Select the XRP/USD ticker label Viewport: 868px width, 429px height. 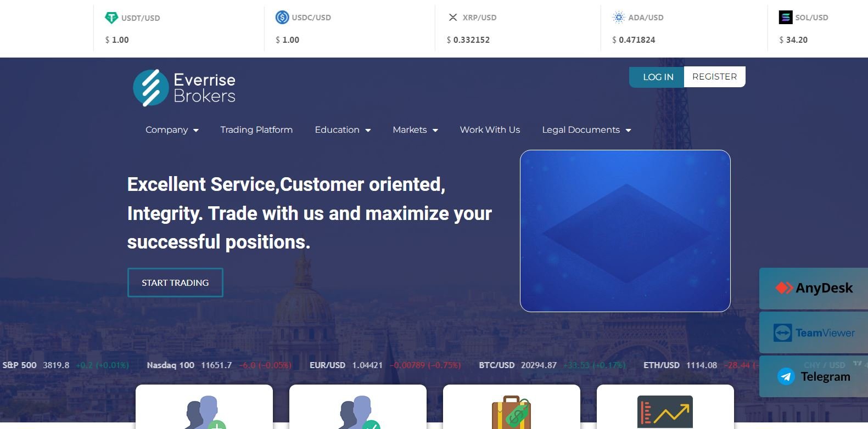pyautogui.click(x=479, y=18)
